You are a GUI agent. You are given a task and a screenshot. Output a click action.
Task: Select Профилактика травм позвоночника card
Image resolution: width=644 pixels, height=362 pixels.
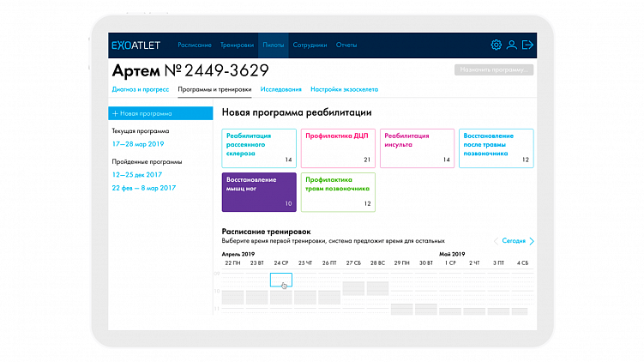coord(338,192)
